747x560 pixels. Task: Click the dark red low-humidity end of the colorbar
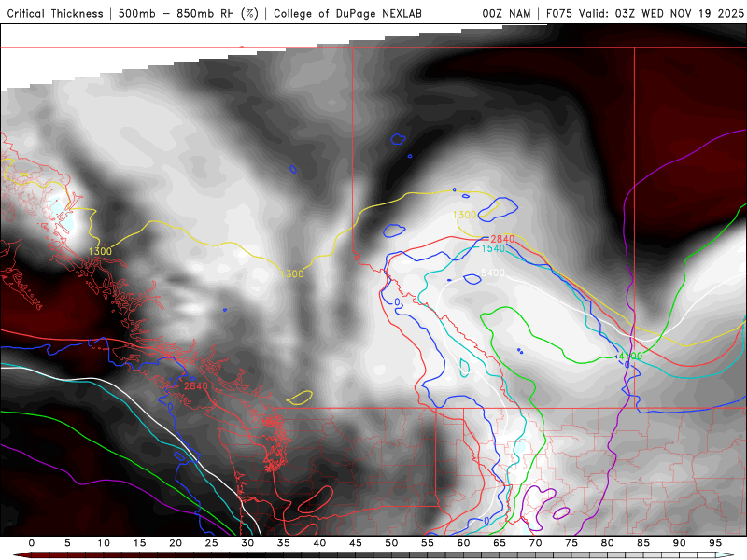point(21,555)
